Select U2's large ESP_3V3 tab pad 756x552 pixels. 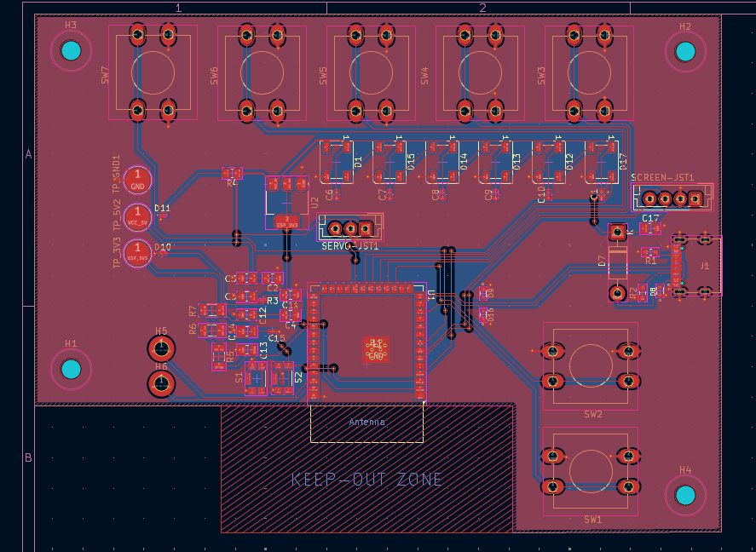pos(287,222)
